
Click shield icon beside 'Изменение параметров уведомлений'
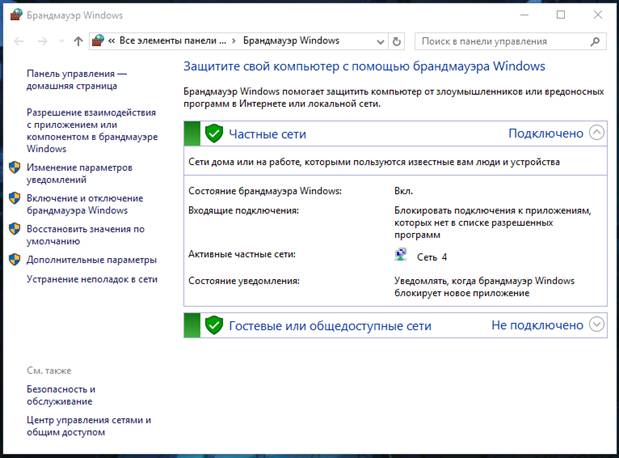(x=15, y=167)
